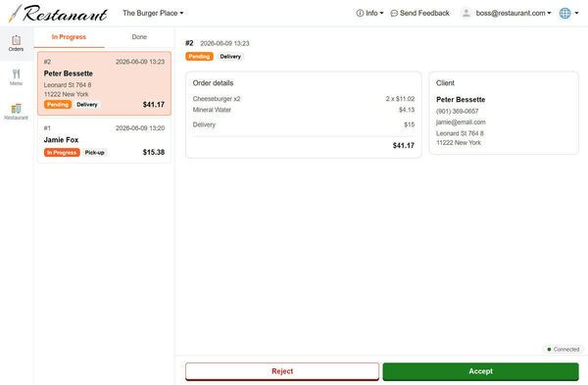
Task: Click the $41.17 total on order card
Action: click(x=154, y=105)
